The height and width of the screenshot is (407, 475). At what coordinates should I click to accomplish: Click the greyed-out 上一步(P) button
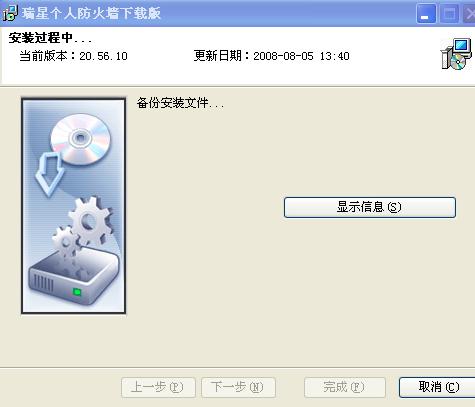158,387
